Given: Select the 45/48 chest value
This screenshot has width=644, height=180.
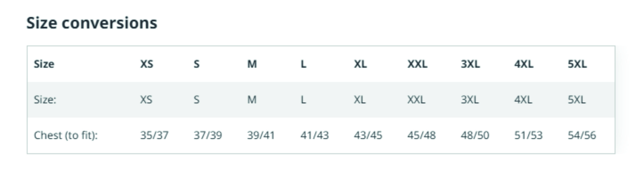Looking at the screenshot, I should (x=421, y=135).
